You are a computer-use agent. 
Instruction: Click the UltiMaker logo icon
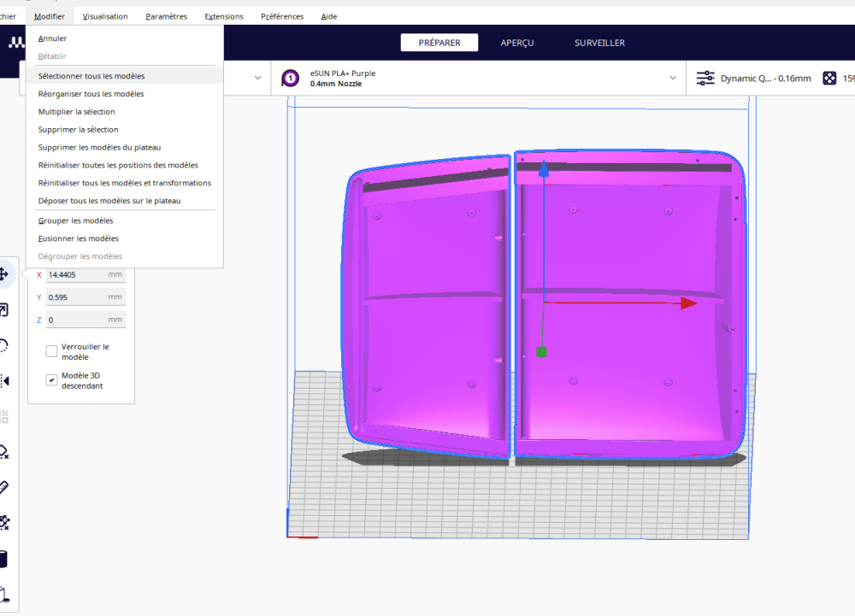pyautogui.click(x=15, y=43)
